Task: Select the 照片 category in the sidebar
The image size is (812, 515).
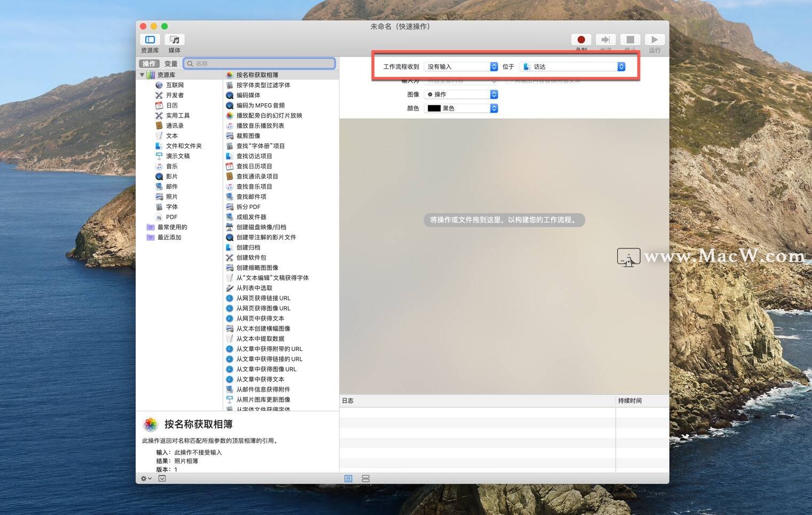Action: tap(171, 197)
